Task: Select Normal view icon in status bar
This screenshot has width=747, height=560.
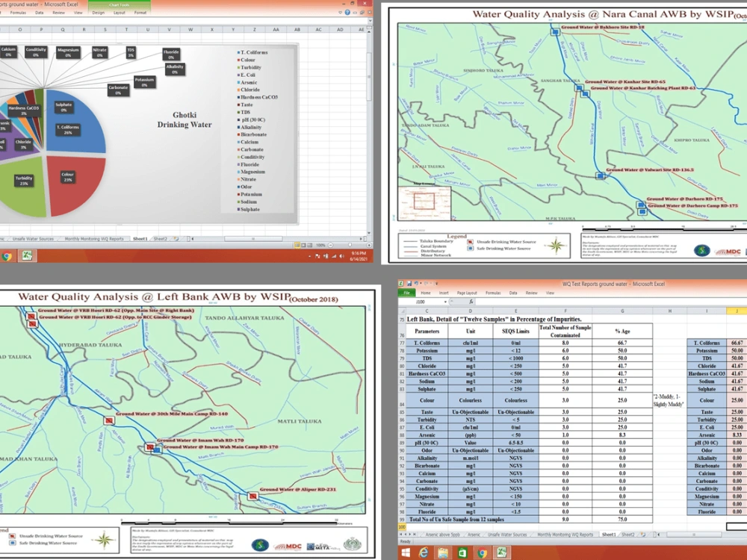Action: (297, 245)
